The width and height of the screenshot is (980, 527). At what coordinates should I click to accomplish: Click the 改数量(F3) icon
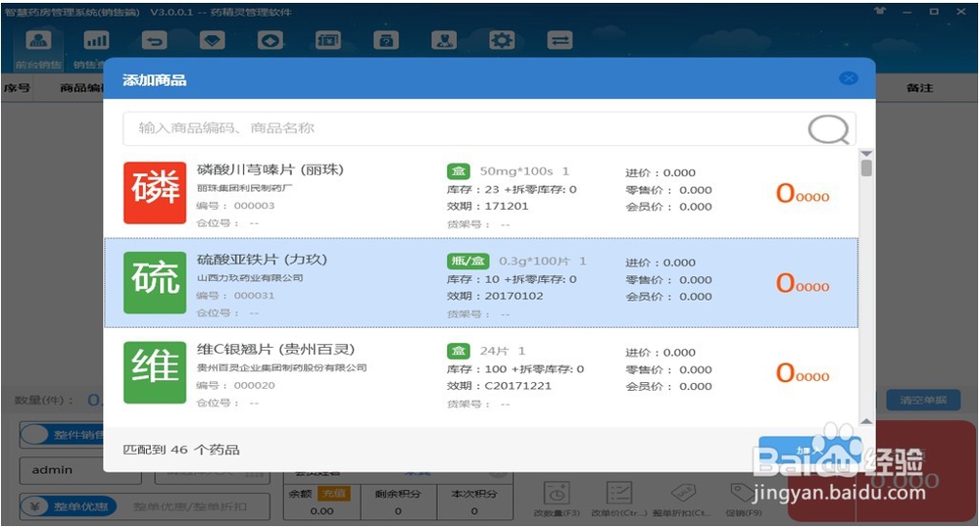557,493
